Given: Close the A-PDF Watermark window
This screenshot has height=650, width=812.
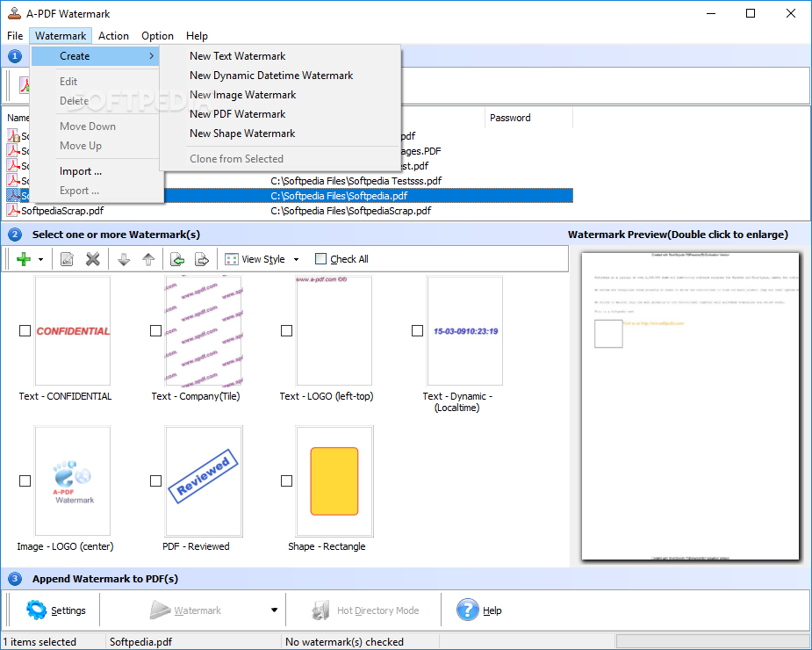Looking at the screenshot, I should tap(790, 13).
